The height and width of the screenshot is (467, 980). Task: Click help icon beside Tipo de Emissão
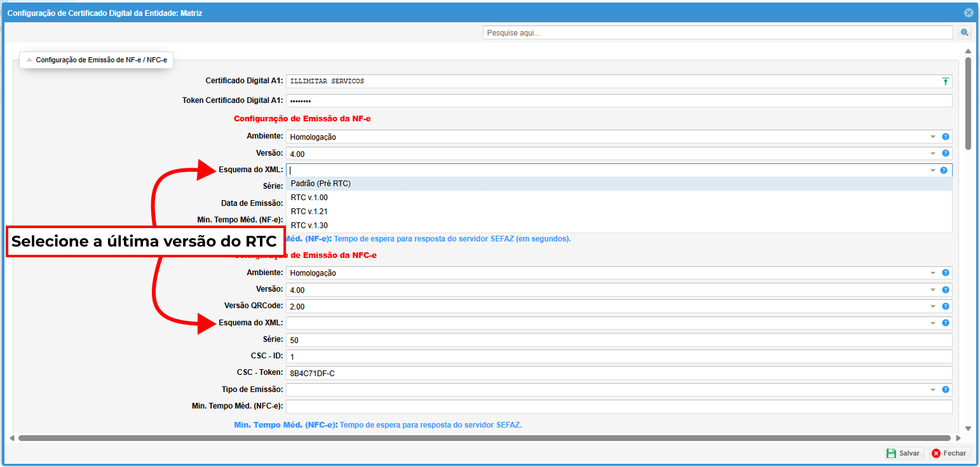(945, 389)
